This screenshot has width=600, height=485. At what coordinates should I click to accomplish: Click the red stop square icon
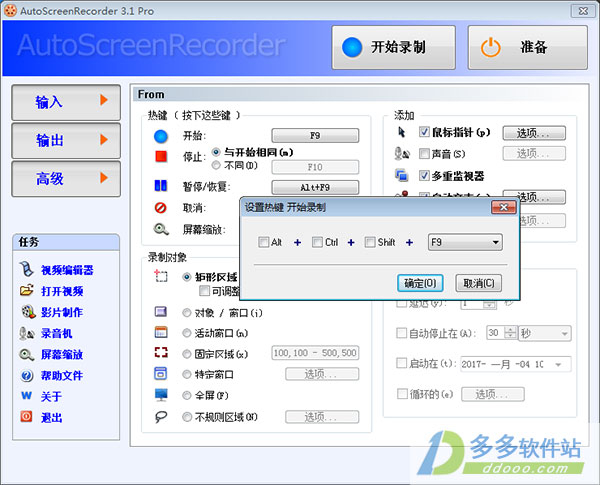[161, 156]
